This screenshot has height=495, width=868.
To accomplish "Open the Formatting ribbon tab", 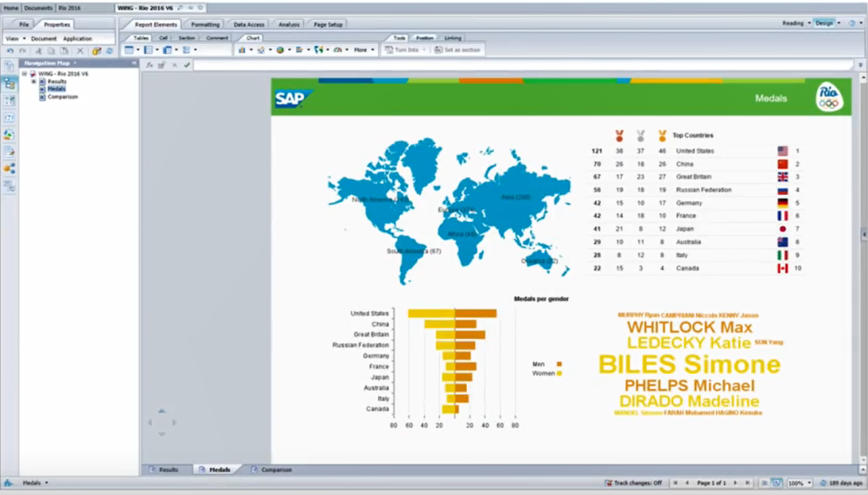I will tap(205, 25).
